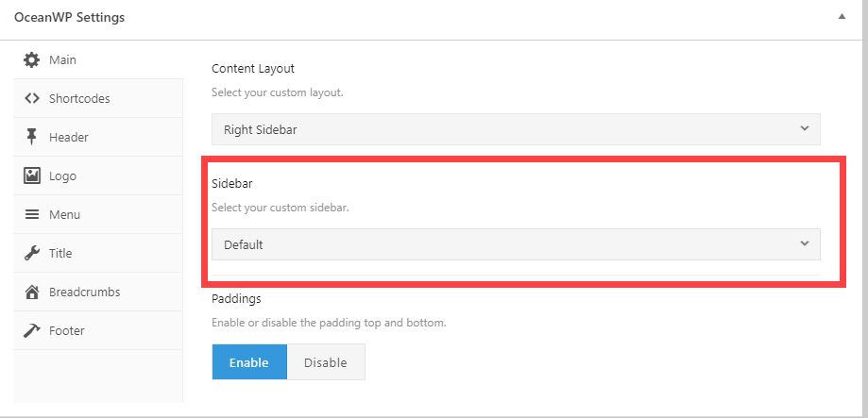
Task: Switch to the Breadcrumbs tab
Action: (98, 292)
